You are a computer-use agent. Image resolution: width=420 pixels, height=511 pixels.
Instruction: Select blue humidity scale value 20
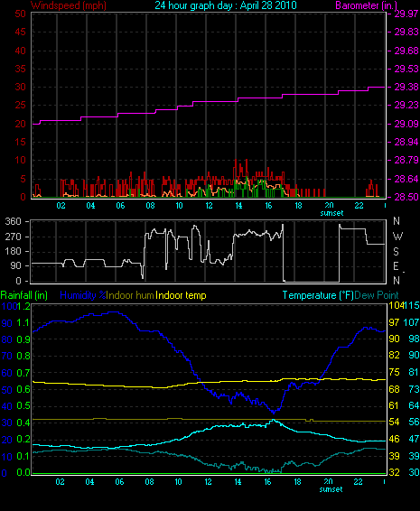[7, 440]
